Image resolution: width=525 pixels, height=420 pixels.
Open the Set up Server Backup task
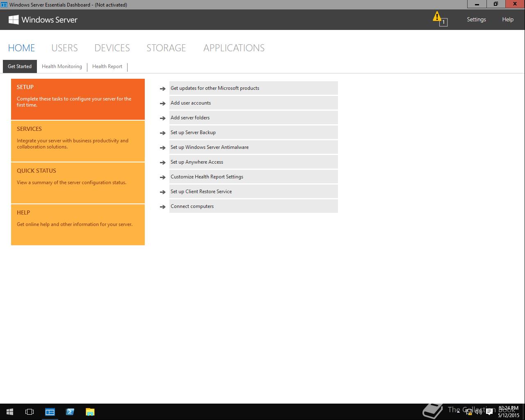point(253,132)
